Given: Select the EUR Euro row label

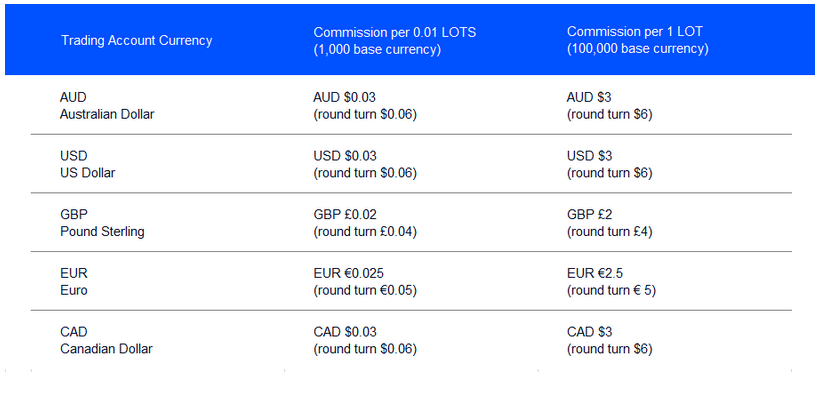Looking at the screenshot, I should 74,281.
